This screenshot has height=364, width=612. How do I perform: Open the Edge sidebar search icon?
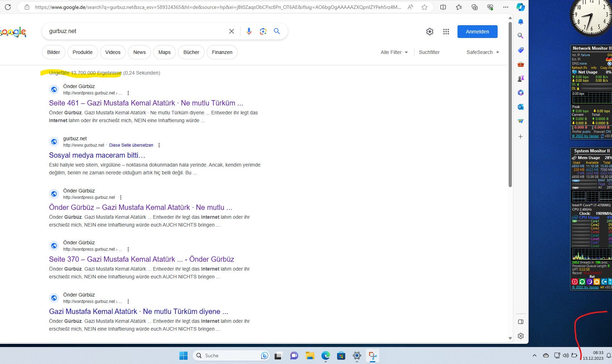click(x=521, y=36)
